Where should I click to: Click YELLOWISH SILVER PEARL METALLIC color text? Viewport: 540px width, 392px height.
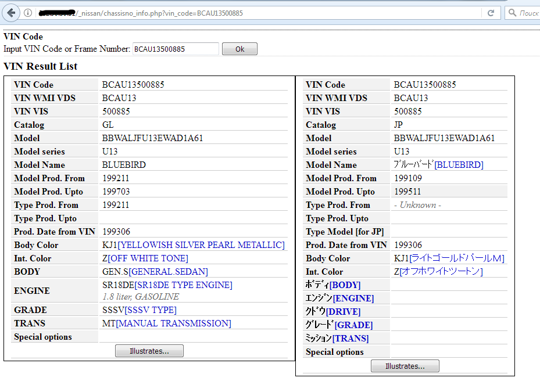201,245
